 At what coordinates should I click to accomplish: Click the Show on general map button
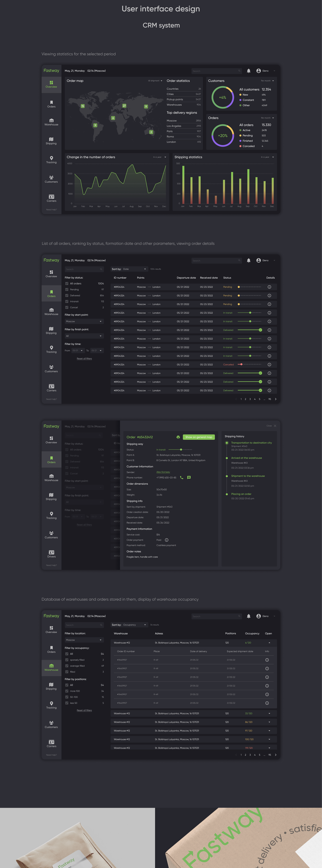point(199,437)
